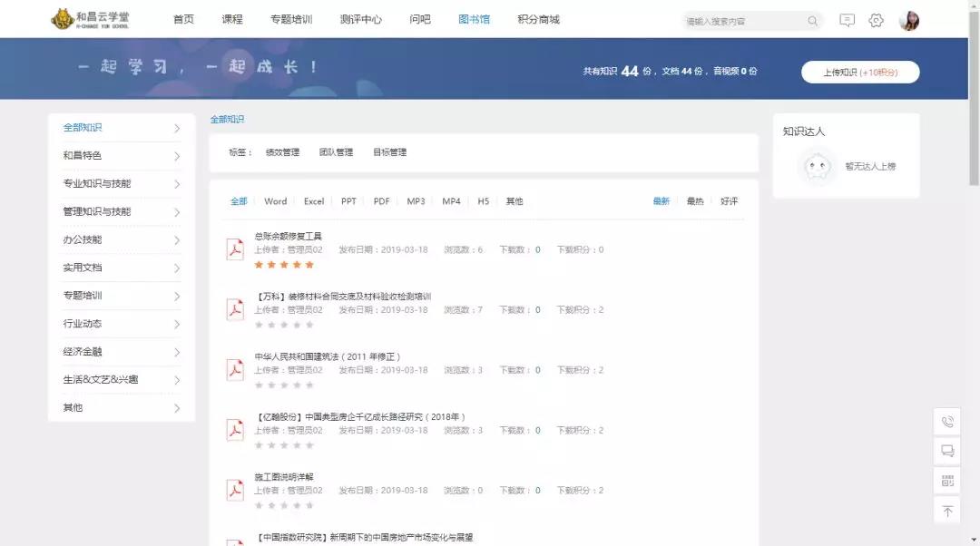Select the PDF file type filter
The width and height of the screenshot is (980, 546).
tap(381, 201)
